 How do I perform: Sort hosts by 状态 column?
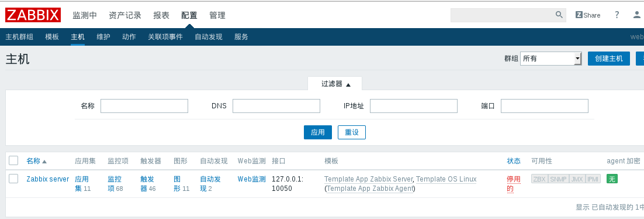click(x=514, y=161)
